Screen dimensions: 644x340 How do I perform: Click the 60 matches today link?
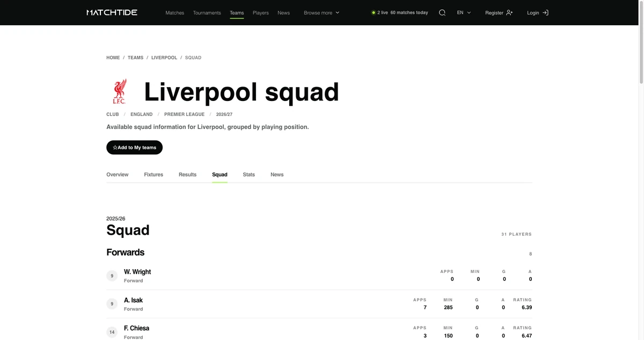click(409, 12)
